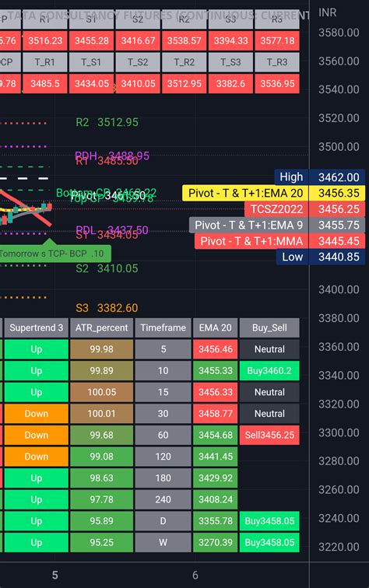The height and width of the screenshot is (588, 369).
Task: Click the Buy3460.2 signal cell
Action: 269,371
